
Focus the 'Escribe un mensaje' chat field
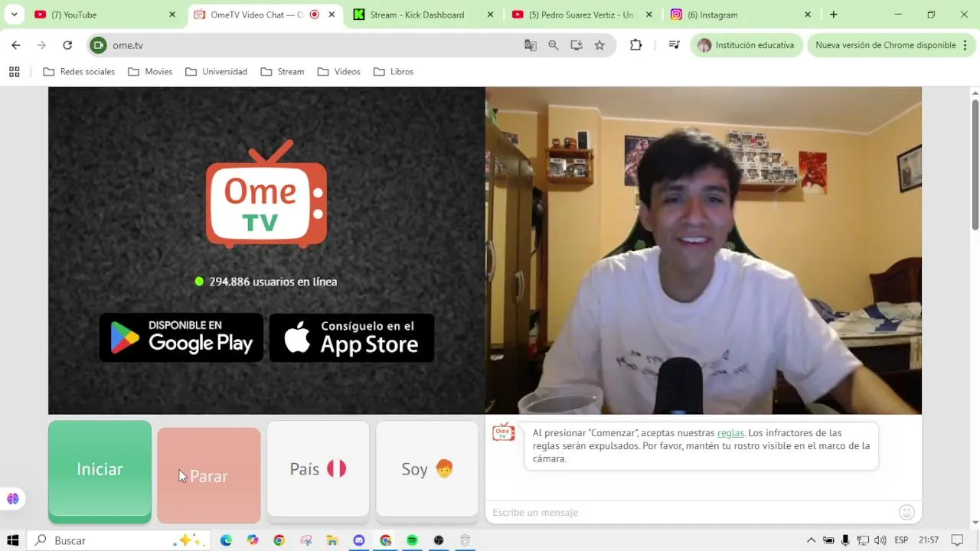click(693, 512)
